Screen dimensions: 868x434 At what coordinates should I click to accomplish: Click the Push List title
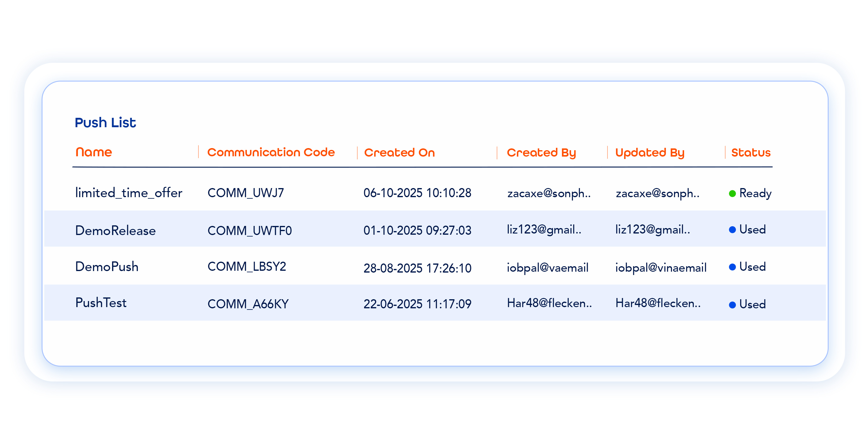pyautogui.click(x=105, y=123)
